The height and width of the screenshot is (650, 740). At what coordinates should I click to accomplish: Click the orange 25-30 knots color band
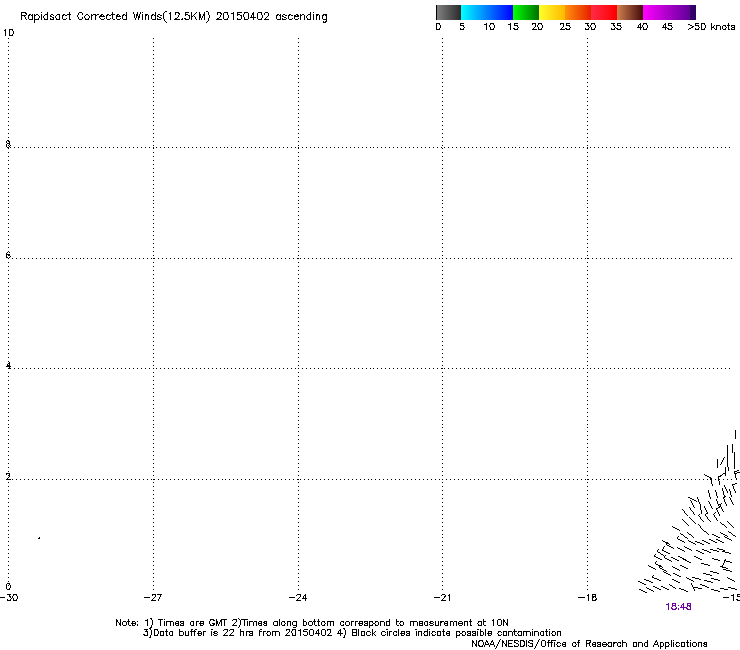[578, 12]
